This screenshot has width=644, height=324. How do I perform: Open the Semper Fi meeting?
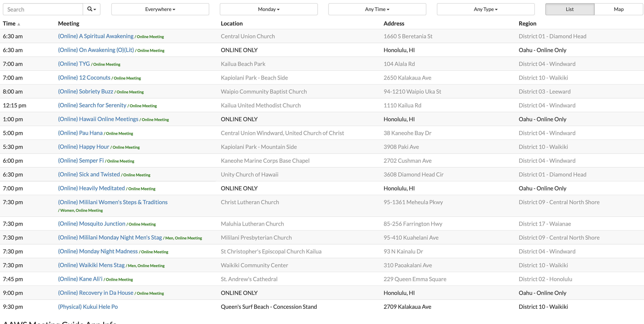click(81, 161)
